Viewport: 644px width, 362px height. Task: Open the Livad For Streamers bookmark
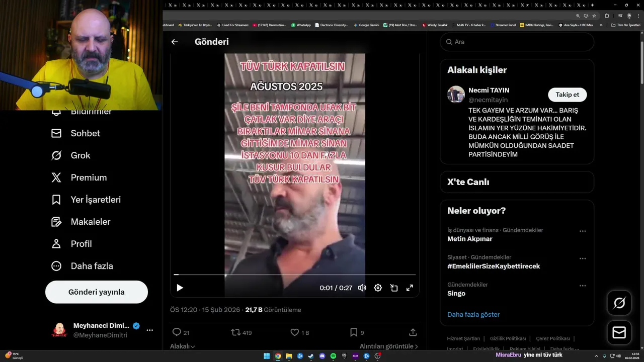point(232,25)
